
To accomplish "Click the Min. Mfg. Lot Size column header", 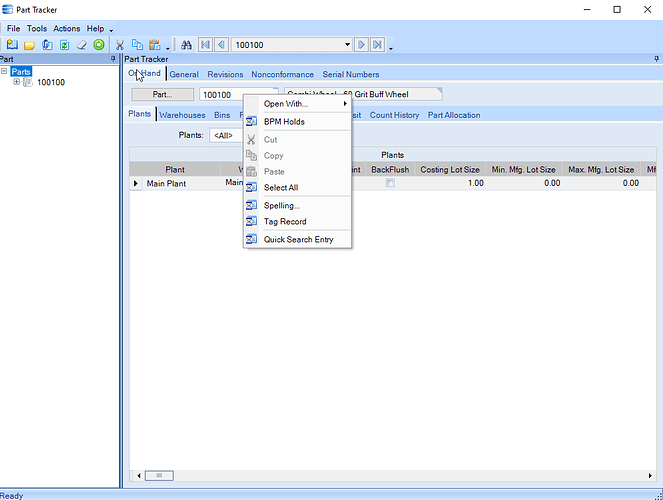I will click(x=523, y=169).
